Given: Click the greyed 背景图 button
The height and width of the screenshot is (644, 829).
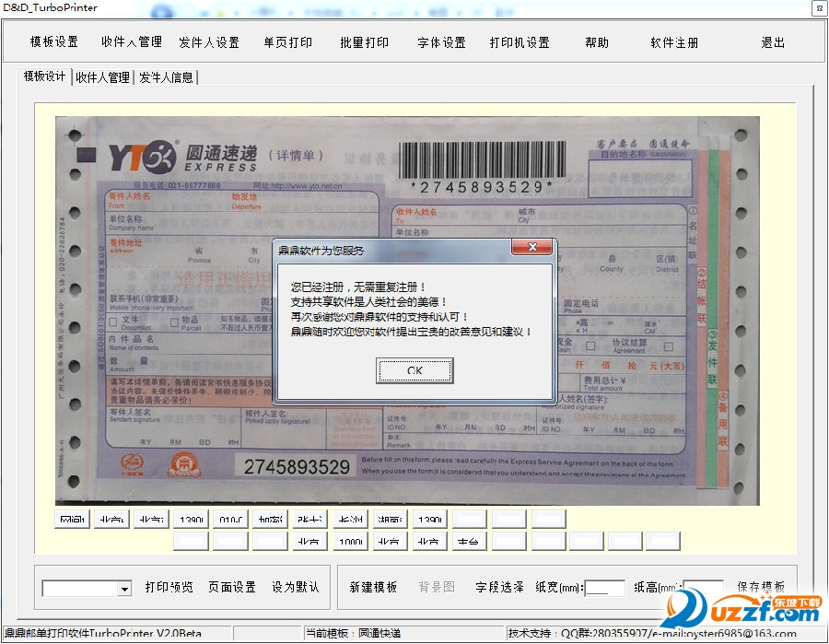Looking at the screenshot, I should click(x=437, y=587).
